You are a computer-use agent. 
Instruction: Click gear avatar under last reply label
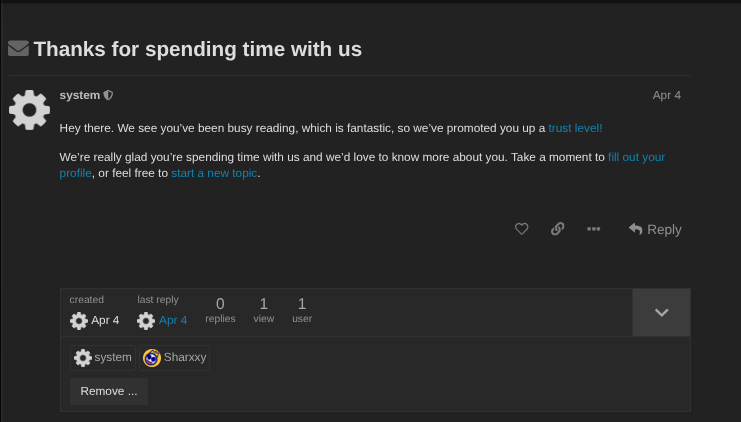146,321
